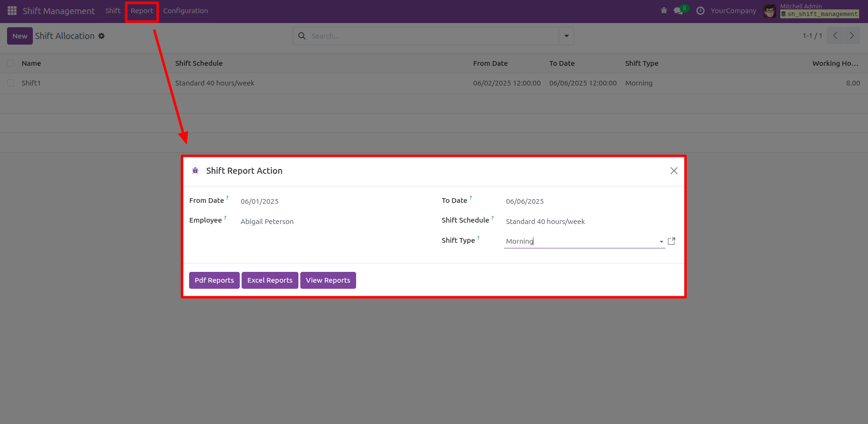Click the Pdf Reports button
868x424 pixels.
point(214,280)
